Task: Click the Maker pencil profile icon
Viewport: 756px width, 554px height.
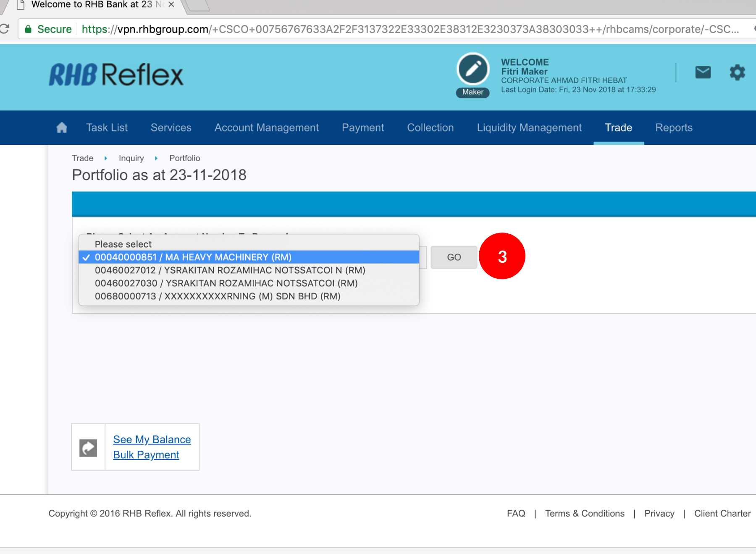Action: pos(473,69)
